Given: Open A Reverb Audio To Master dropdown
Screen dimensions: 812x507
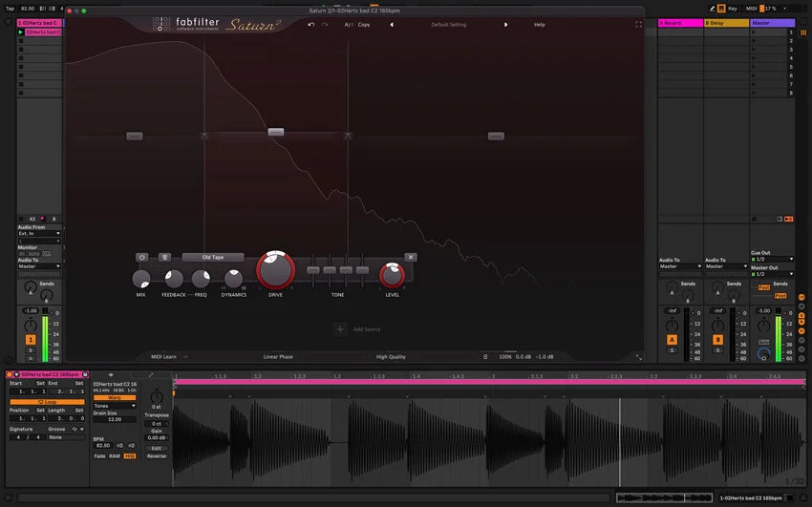Looking at the screenshot, I should [680, 266].
